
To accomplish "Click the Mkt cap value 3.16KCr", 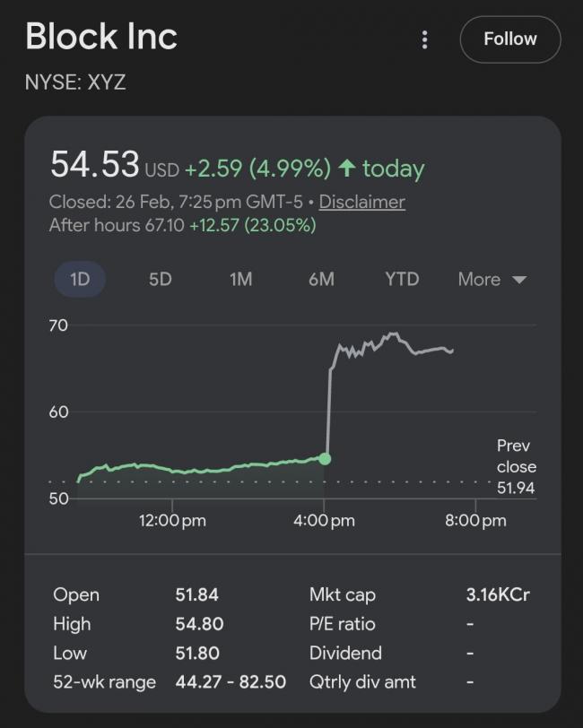I will 498,594.
